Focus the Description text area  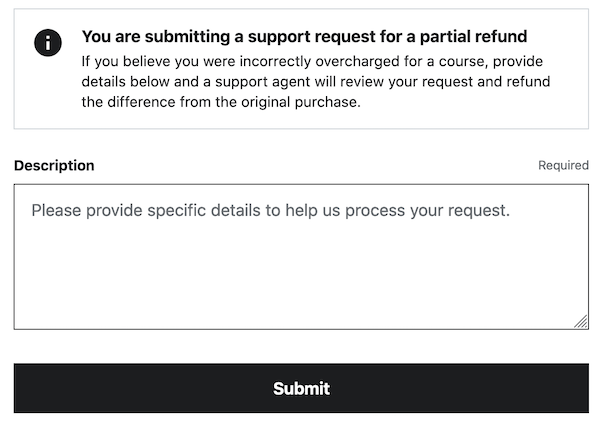301,256
